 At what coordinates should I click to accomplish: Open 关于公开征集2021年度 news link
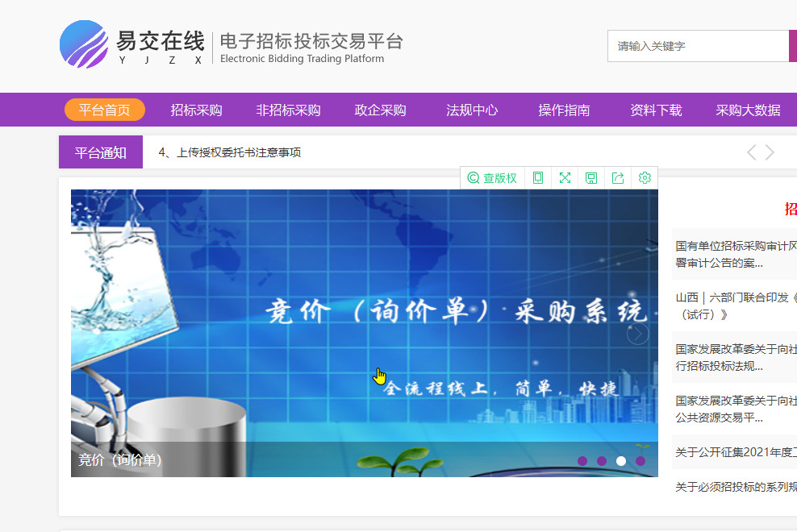pyautogui.click(x=736, y=452)
